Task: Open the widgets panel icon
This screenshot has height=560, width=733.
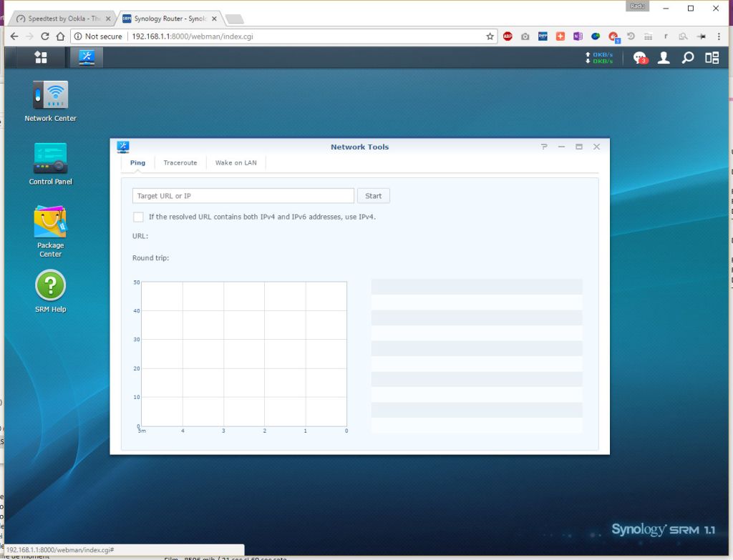Action: tap(712, 58)
